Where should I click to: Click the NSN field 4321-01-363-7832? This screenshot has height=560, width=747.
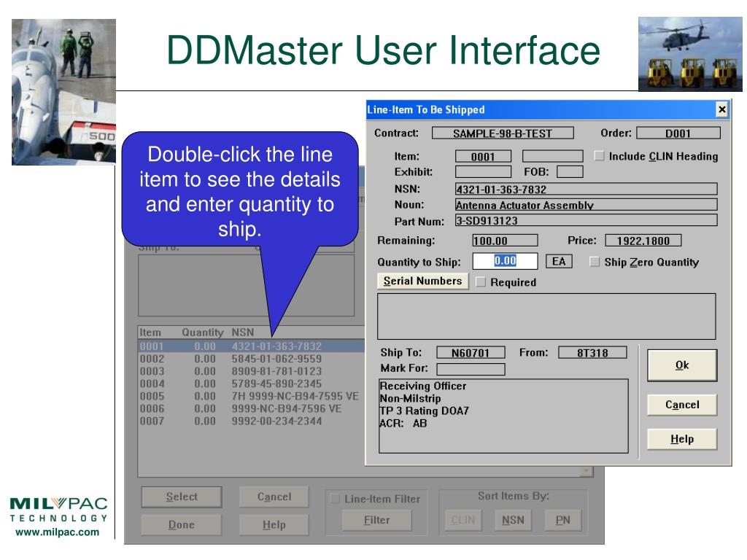(587, 189)
